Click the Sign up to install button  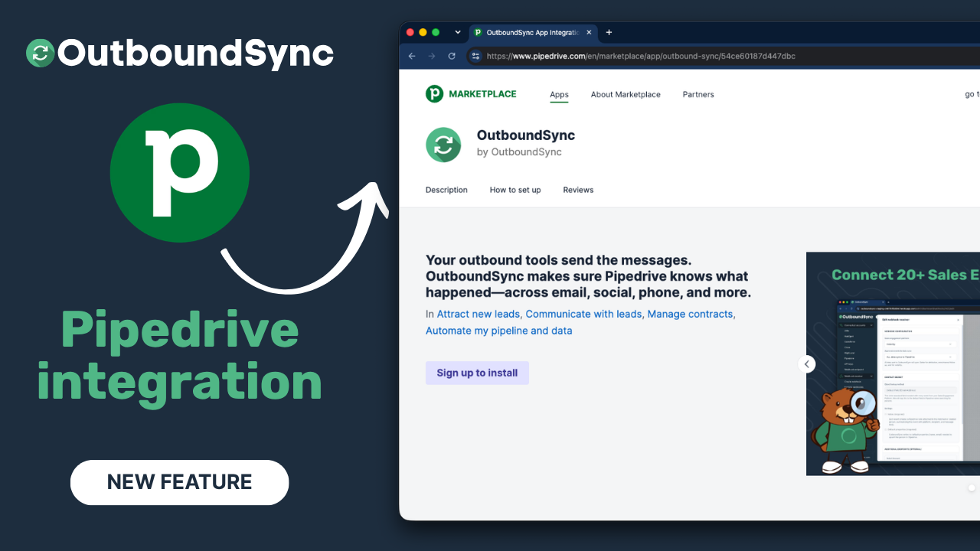click(x=477, y=373)
